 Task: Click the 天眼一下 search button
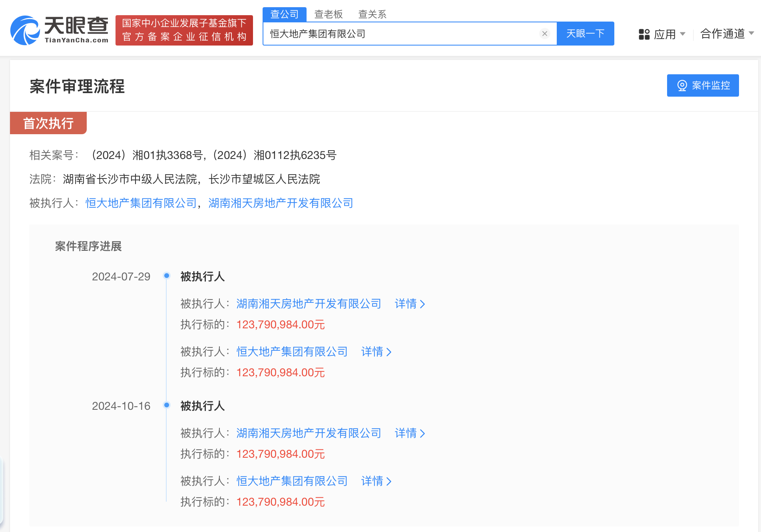tap(585, 34)
